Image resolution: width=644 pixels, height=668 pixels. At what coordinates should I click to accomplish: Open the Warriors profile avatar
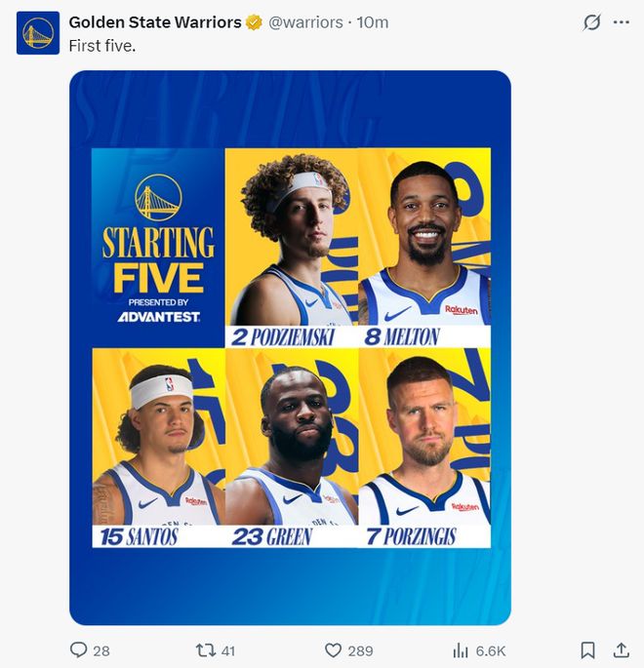coord(38,33)
